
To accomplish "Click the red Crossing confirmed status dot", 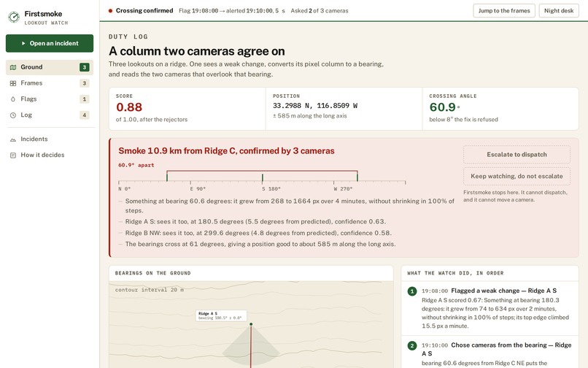I will 110,11.
